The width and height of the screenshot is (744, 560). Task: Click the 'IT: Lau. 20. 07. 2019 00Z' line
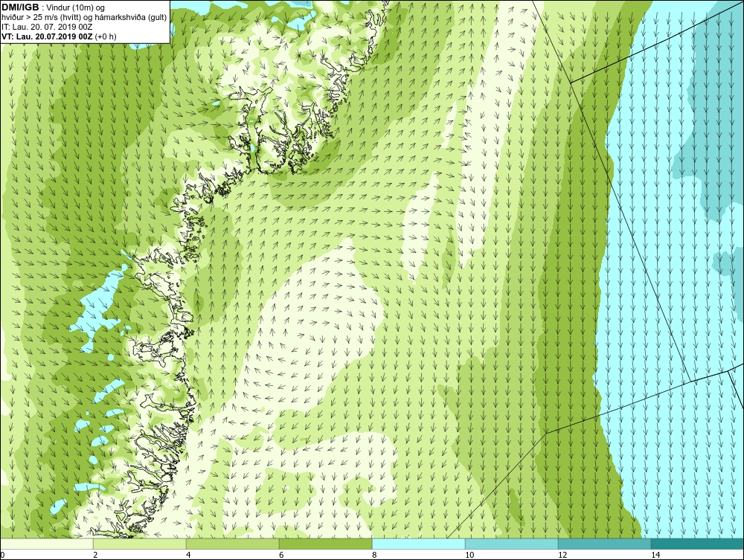(47, 27)
